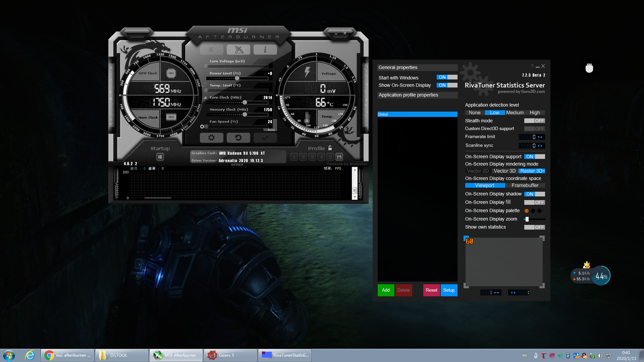The image size is (644, 362).
Task: Open RivaTuner help question mark
Action: (x=532, y=66)
